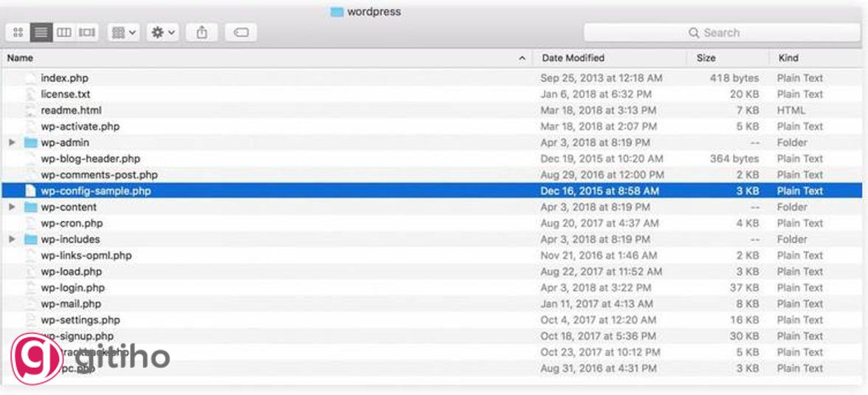Click date Aug 31, 2016 at 4:31 PM
Image resolution: width=868 pixels, height=395 pixels.
point(599,368)
